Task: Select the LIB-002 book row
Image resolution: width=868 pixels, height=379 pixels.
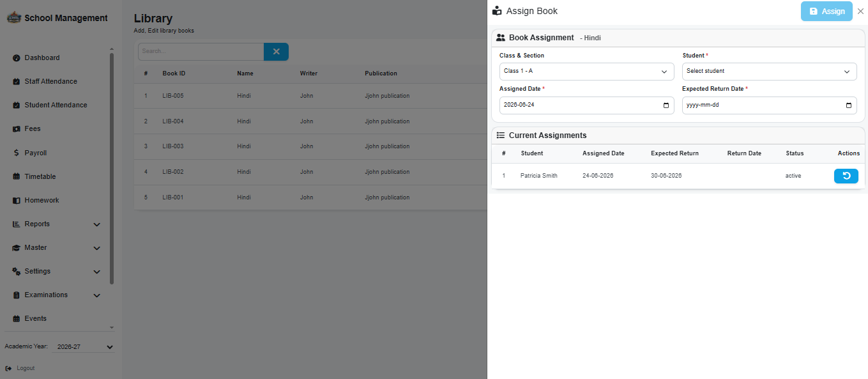Action: pyautogui.click(x=310, y=172)
